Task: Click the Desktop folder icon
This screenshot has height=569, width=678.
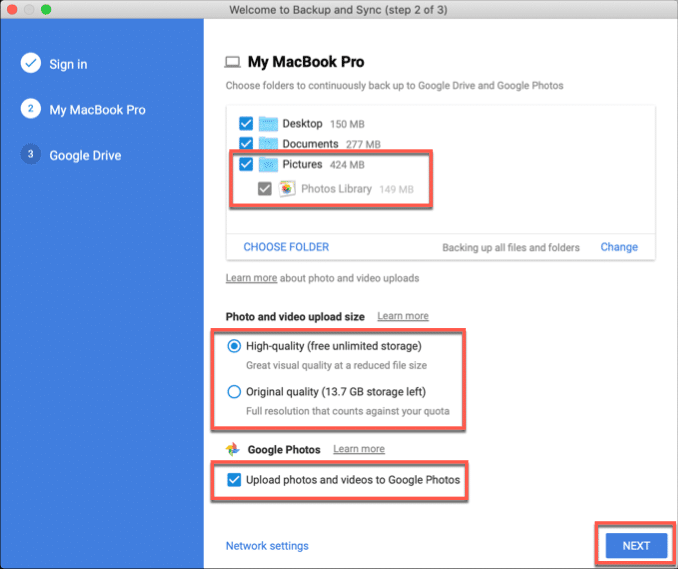Action: coord(267,124)
